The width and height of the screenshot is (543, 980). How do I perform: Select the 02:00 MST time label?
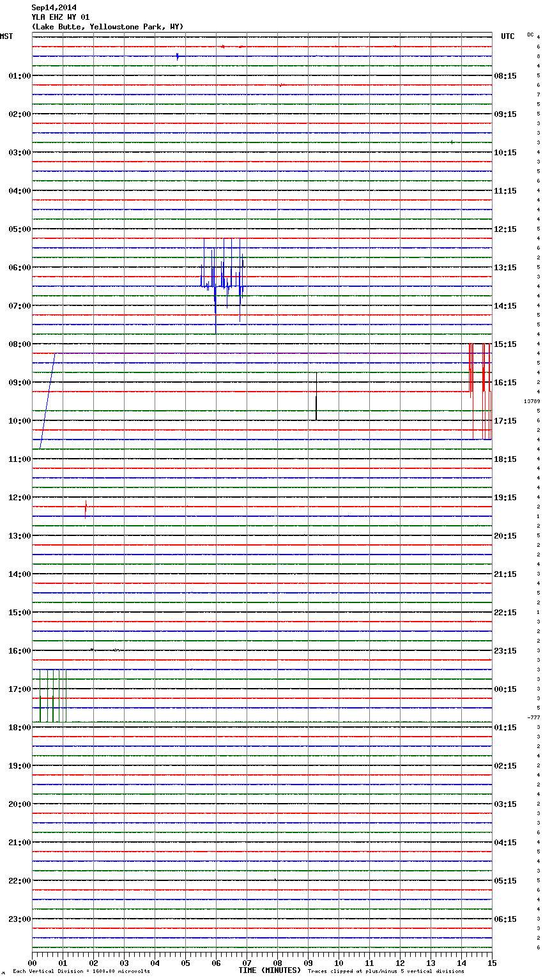tap(19, 114)
